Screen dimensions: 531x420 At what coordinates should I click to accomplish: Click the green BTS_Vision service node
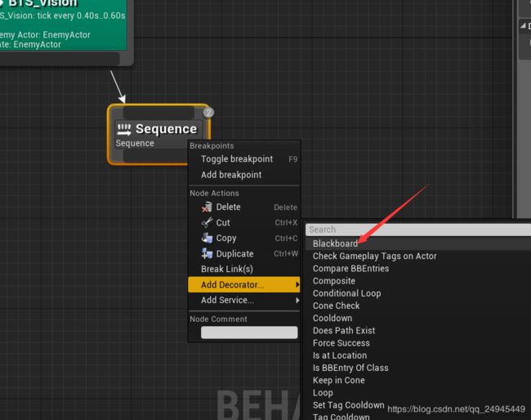(64, 25)
